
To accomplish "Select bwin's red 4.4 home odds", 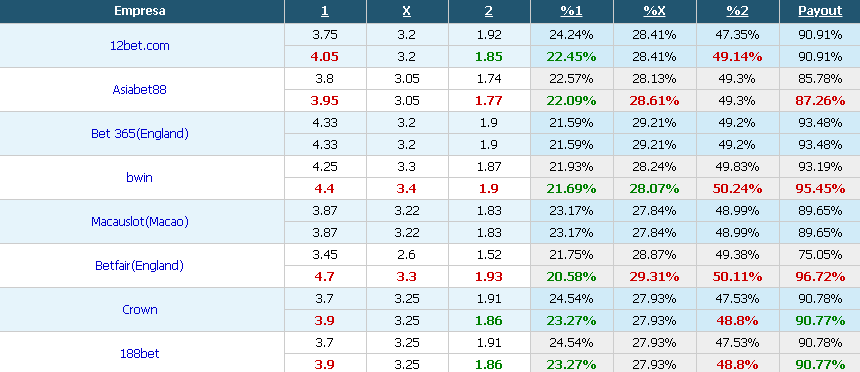I will [x=325, y=189].
